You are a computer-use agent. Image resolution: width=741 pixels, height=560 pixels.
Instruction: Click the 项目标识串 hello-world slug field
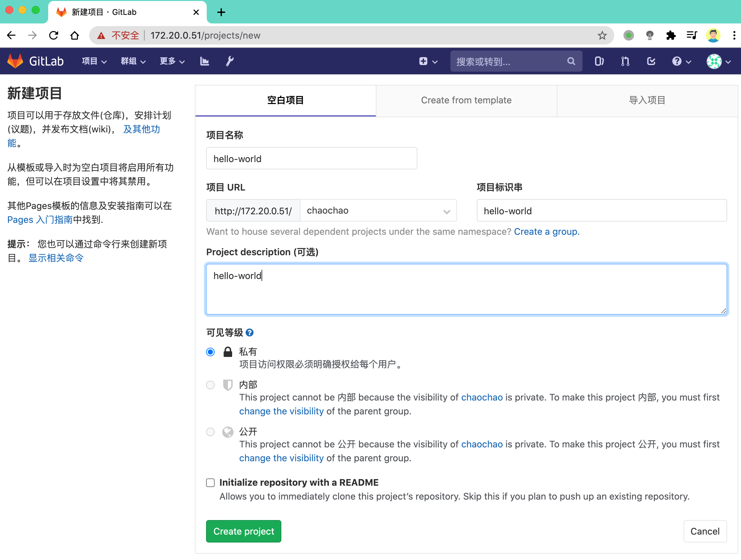point(602,211)
